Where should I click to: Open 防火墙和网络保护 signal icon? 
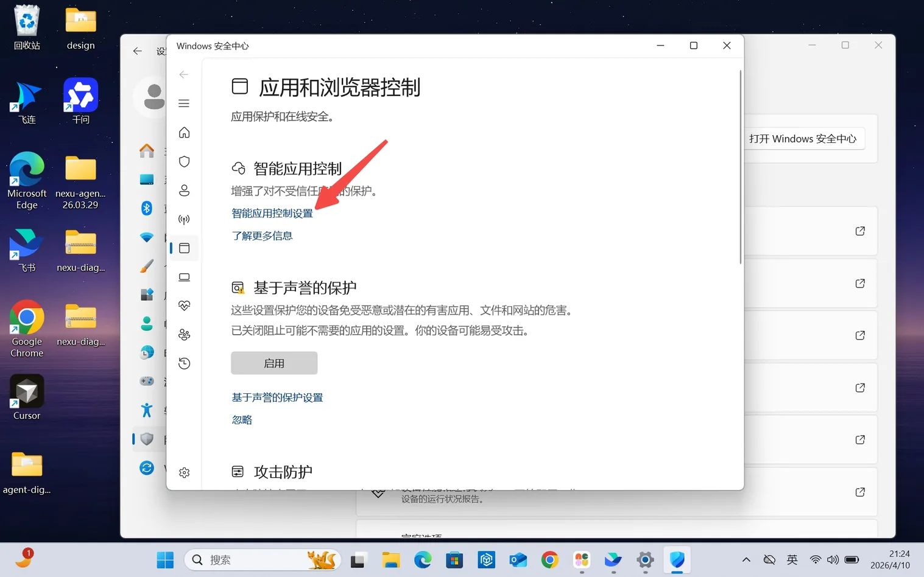click(184, 219)
